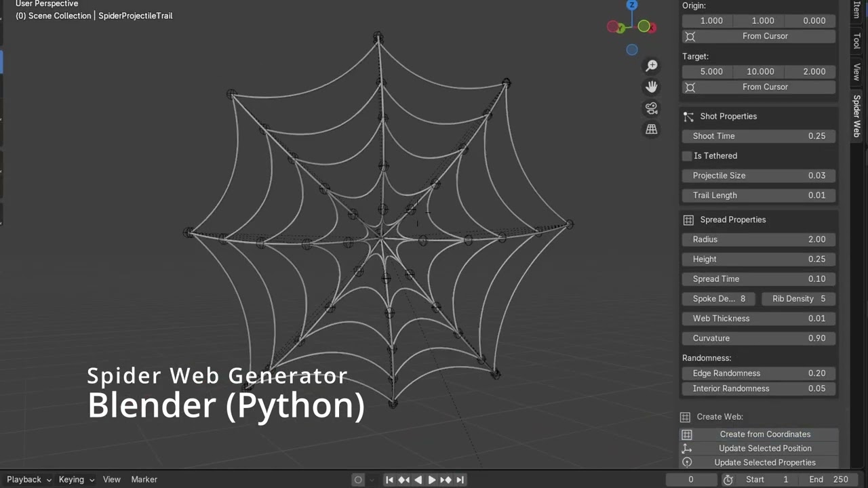
Task: Click Update Selected Position button
Action: [759, 449]
